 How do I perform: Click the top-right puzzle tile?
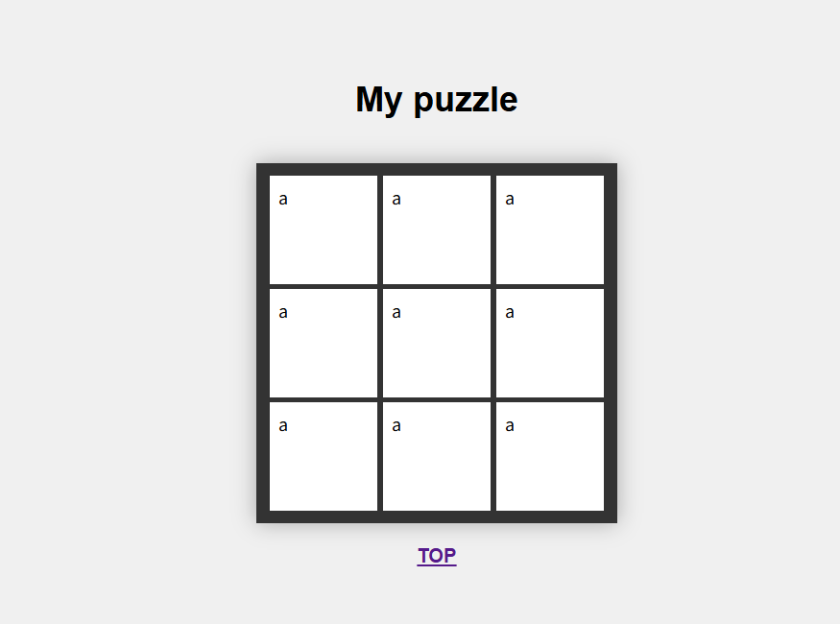click(x=550, y=229)
